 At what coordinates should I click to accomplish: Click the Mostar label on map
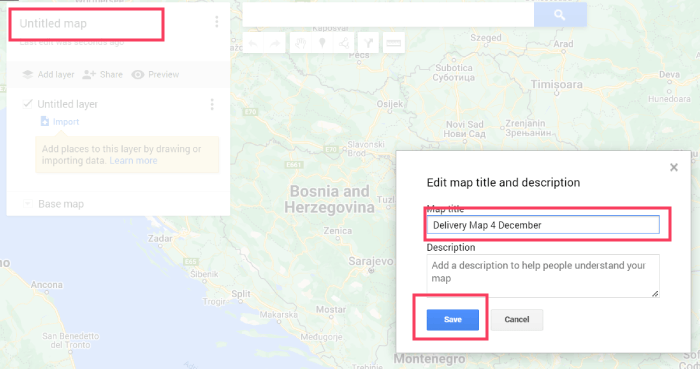click(331, 309)
